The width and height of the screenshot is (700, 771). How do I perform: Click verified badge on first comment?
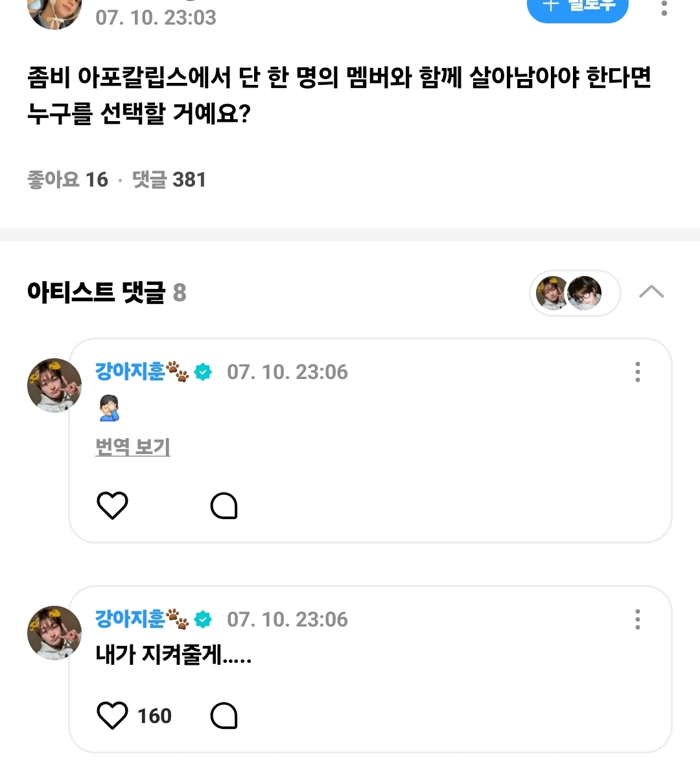pyautogui.click(x=204, y=372)
